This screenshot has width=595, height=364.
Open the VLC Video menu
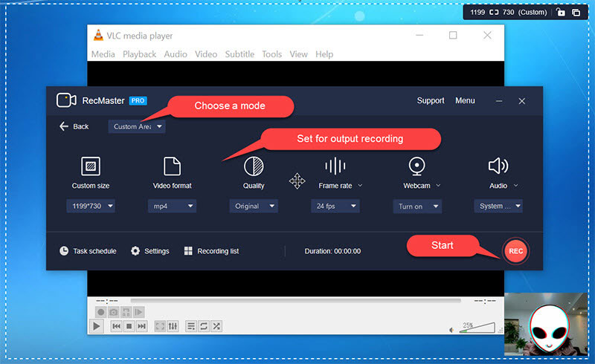(206, 54)
